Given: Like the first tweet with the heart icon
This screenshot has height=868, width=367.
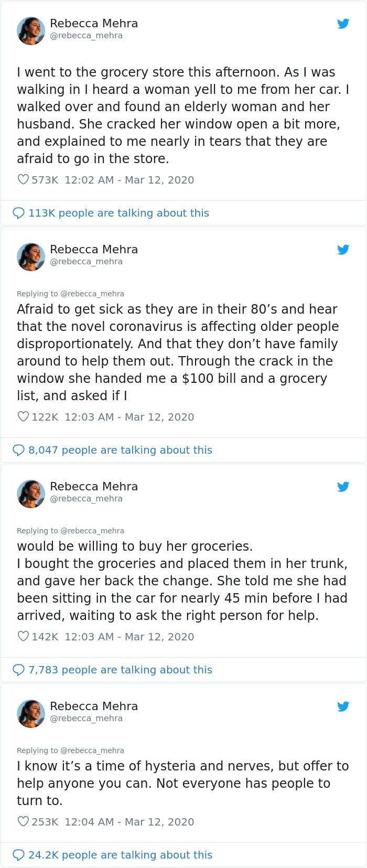Looking at the screenshot, I should click(23, 179).
